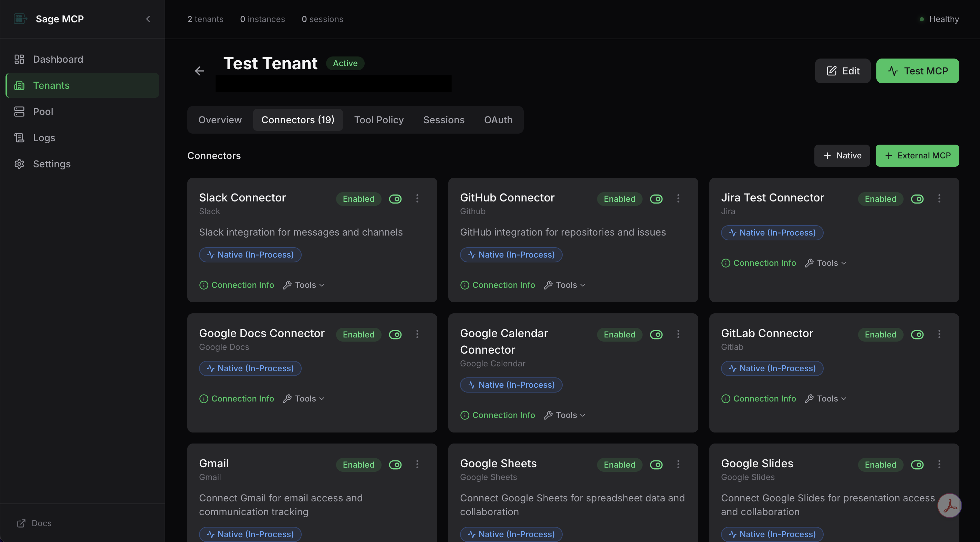The width and height of the screenshot is (980, 542).
Task: Open the Google Docs Connector options menu
Action: click(x=417, y=334)
